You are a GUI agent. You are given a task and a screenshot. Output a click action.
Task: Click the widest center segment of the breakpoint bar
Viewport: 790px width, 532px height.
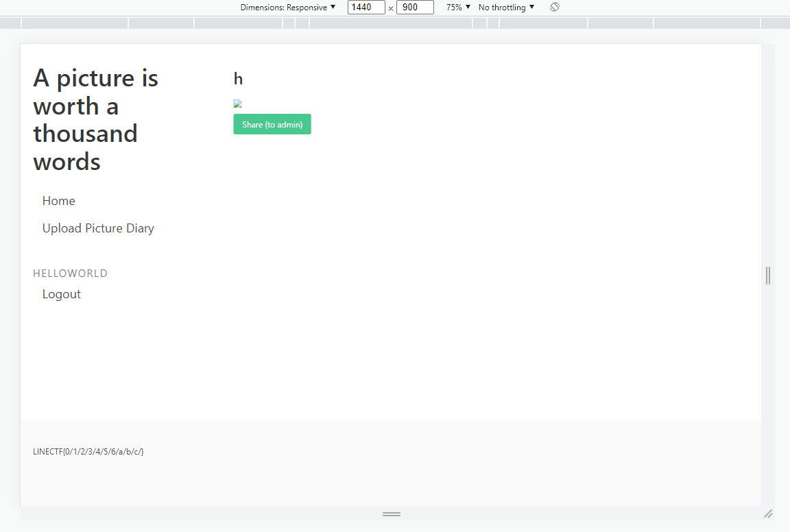click(x=391, y=23)
